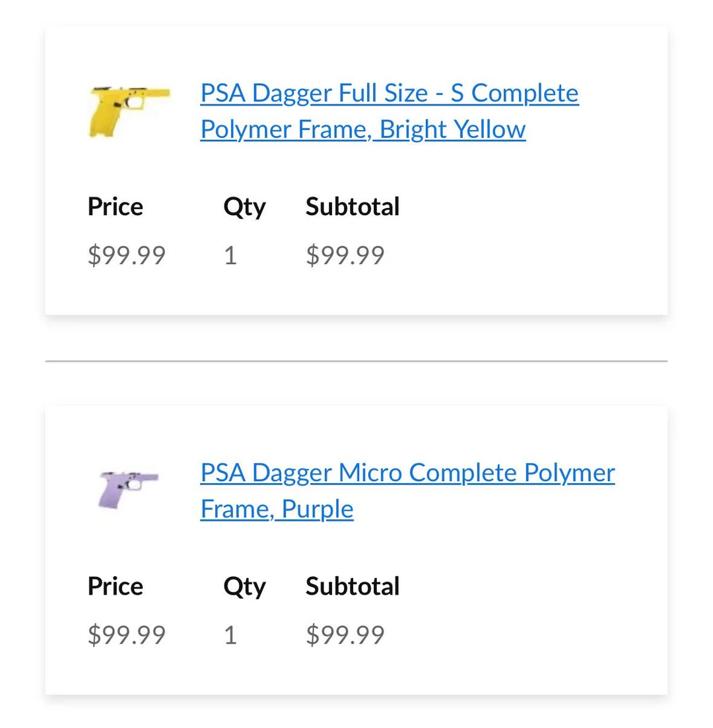Click the Subtotal header above the yellow frame price
The height and width of the screenshot is (728, 713).
tap(353, 206)
